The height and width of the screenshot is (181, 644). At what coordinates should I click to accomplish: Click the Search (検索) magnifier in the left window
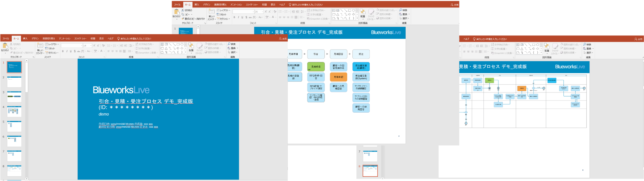coord(229,44)
